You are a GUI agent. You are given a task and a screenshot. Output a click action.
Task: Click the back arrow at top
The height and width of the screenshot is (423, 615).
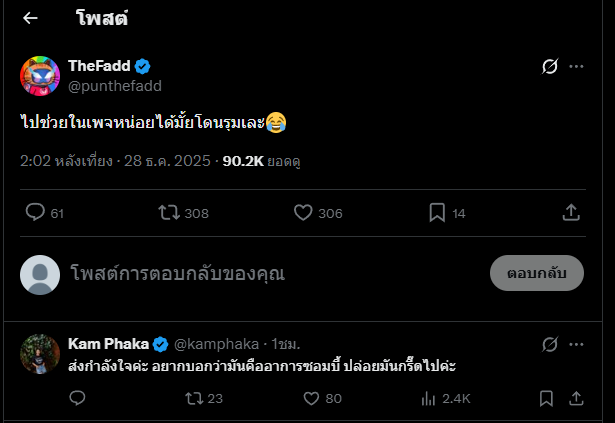pyautogui.click(x=30, y=18)
